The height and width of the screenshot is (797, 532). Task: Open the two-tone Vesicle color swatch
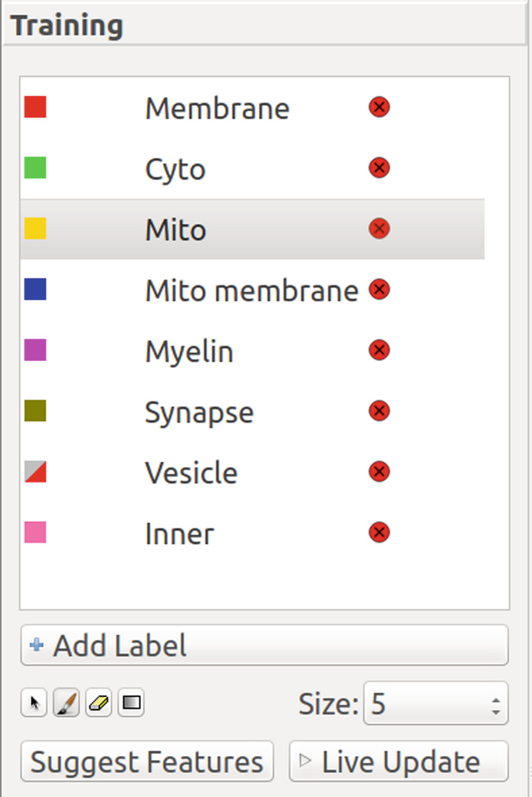pyautogui.click(x=35, y=472)
